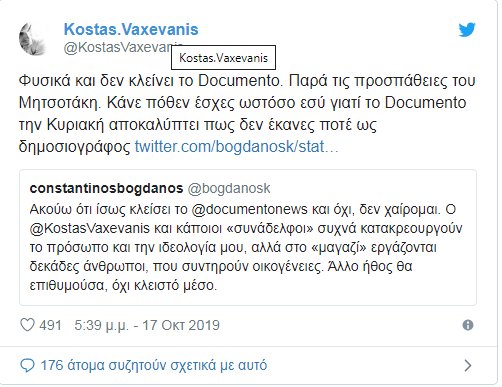Open constantinosbogdanos name in quoted tweet
The image size is (502, 387).
[x=106, y=188]
